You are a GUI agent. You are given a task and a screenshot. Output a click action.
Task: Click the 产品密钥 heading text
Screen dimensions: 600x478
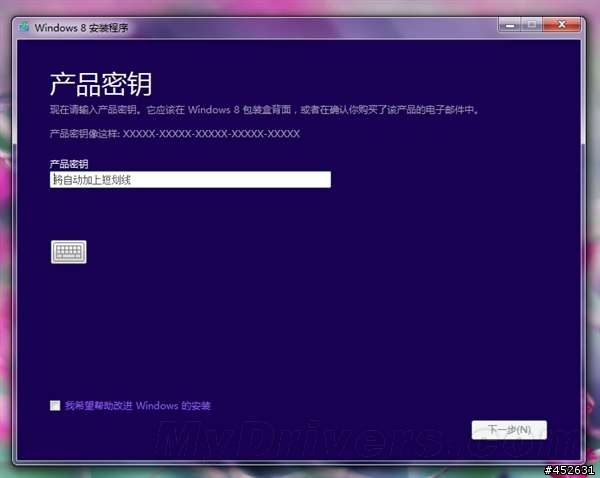(x=101, y=84)
